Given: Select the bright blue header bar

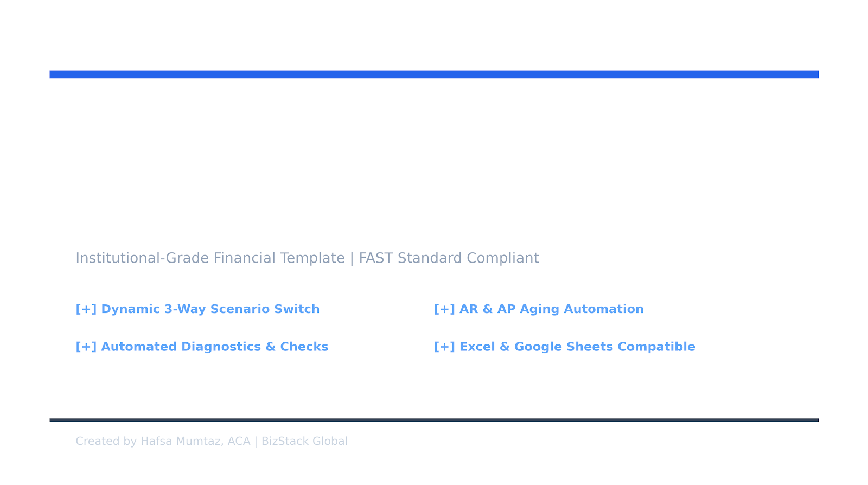Looking at the screenshot, I should click(x=434, y=74).
